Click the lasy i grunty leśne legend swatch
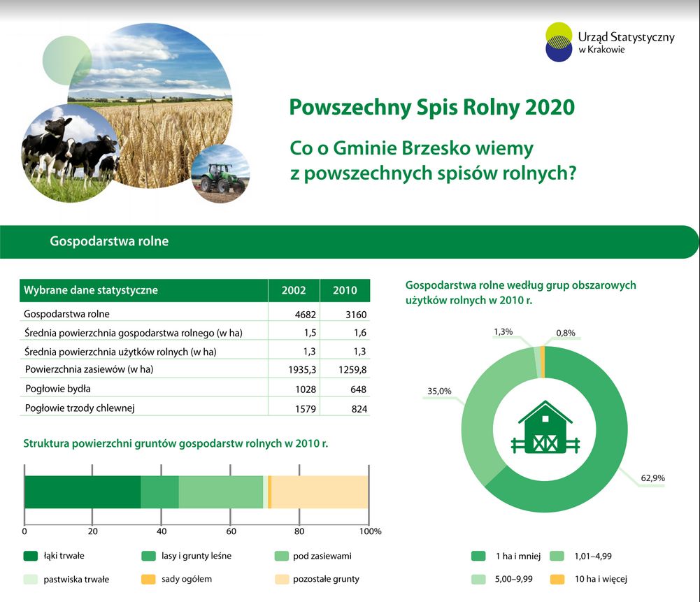The height and width of the screenshot is (602, 700). (149, 557)
